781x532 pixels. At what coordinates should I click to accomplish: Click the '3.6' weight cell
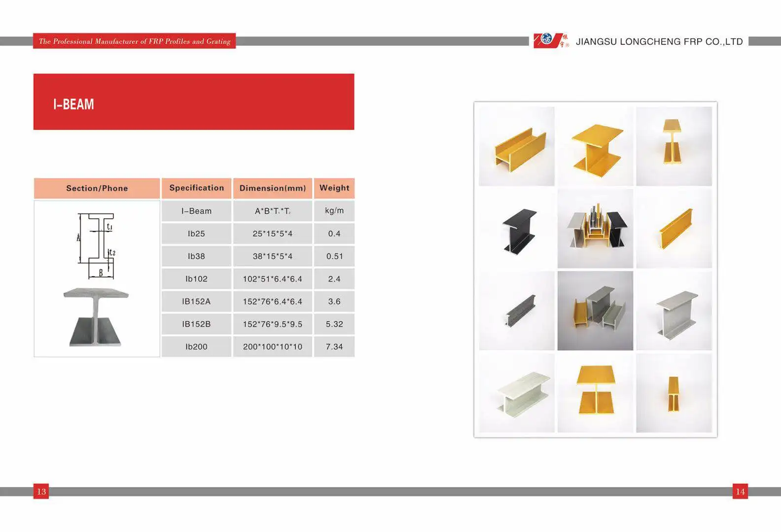pos(334,301)
